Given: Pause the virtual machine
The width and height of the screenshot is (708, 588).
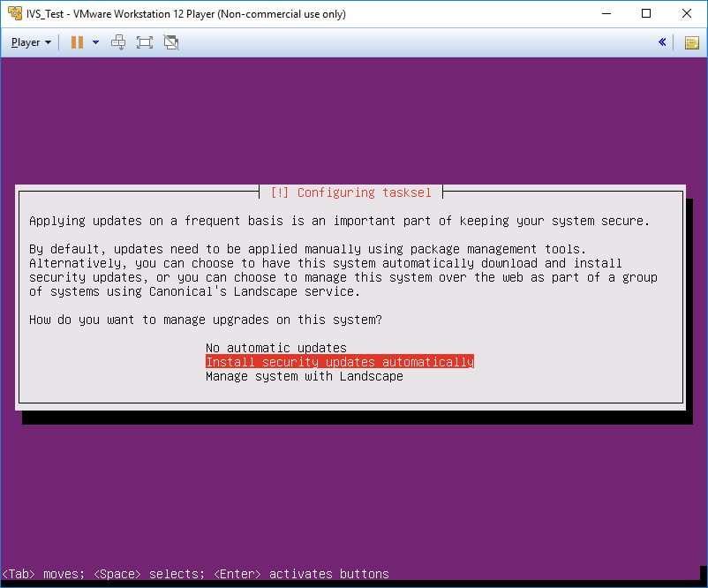Looking at the screenshot, I should pos(77,42).
